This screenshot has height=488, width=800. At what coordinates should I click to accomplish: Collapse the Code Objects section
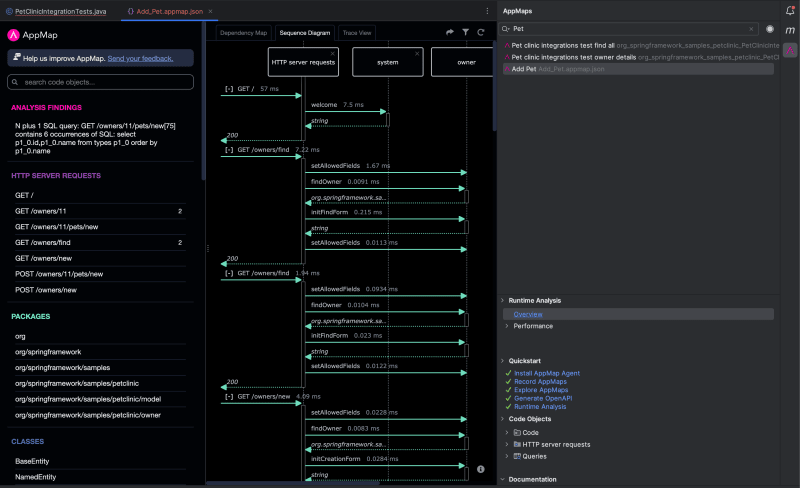[503, 419]
